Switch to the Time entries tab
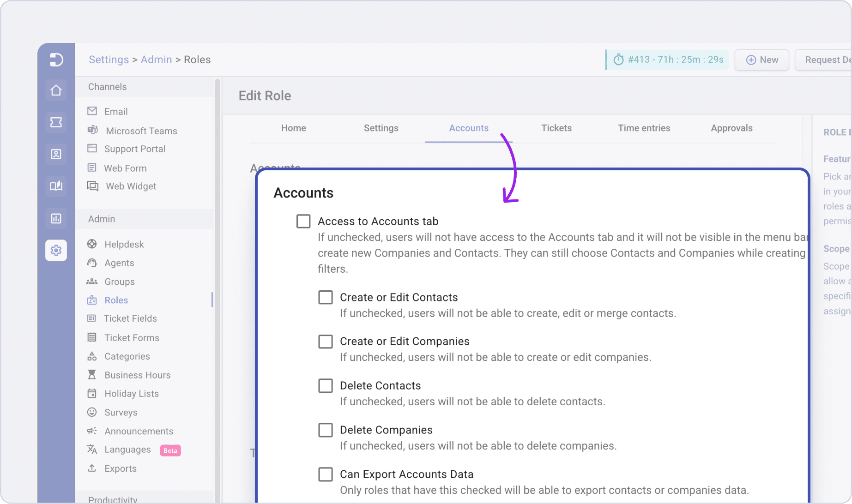This screenshot has height=504, width=852. [x=644, y=128]
